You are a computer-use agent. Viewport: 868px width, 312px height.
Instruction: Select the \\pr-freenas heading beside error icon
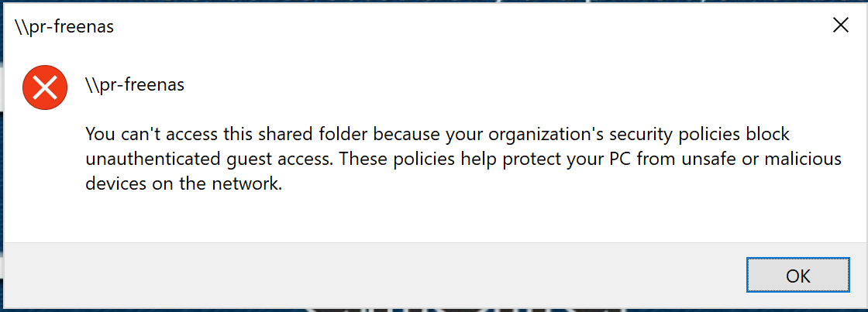135,85
